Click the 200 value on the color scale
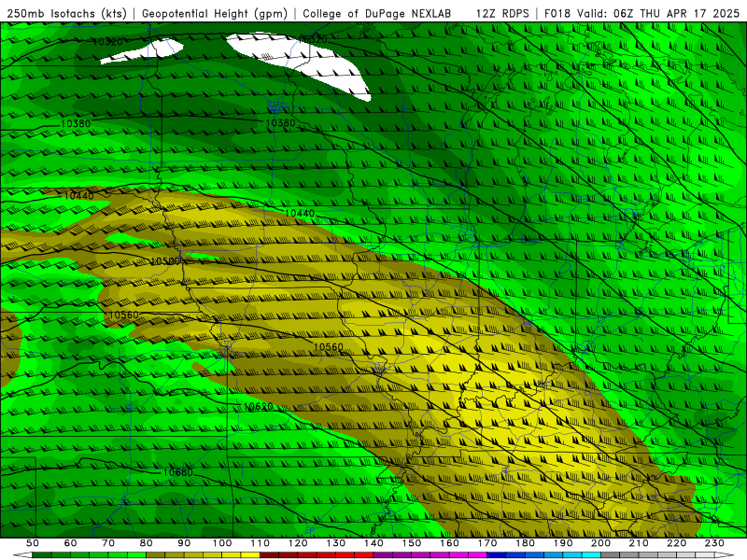The image size is (747, 560). pyautogui.click(x=601, y=543)
